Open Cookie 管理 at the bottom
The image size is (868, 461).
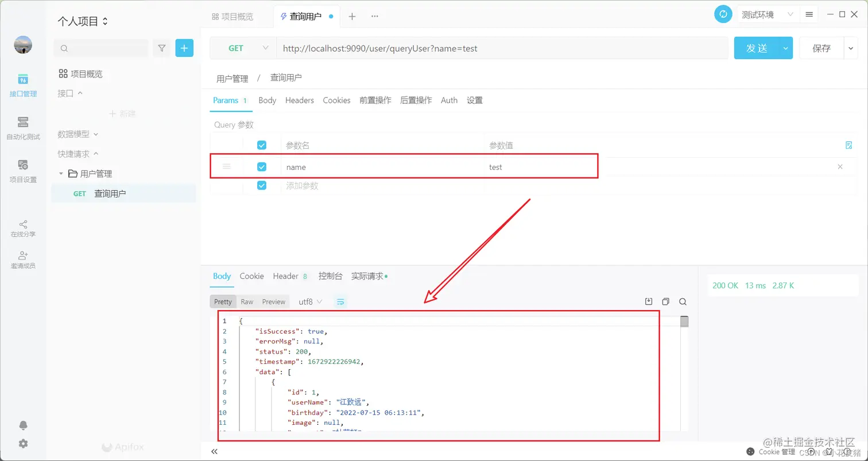coord(770,452)
